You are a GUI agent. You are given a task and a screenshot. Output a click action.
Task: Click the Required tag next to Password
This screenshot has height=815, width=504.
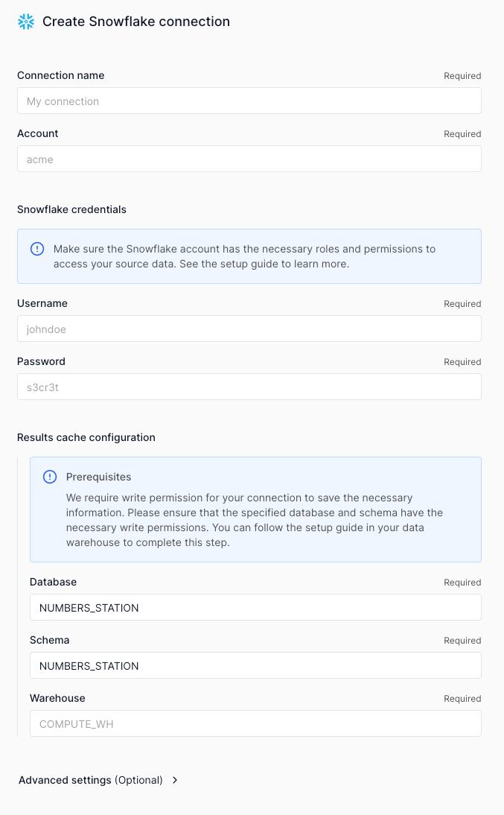(x=462, y=362)
